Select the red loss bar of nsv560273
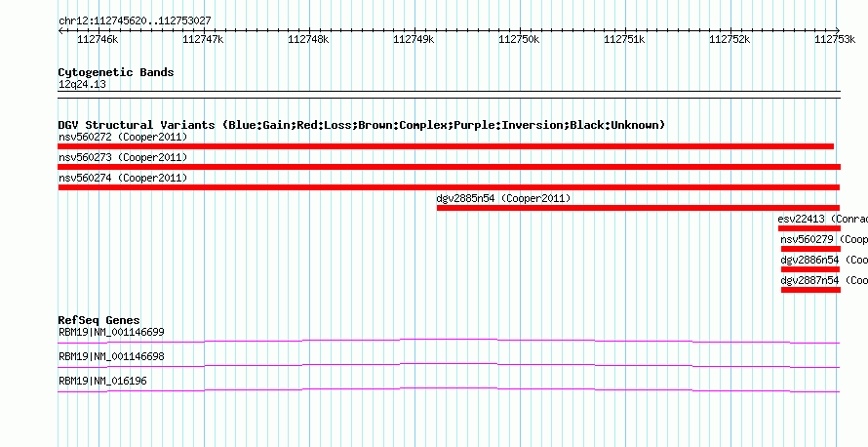This screenshot has height=447, width=868. pyautogui.click(x=449, y=167)
